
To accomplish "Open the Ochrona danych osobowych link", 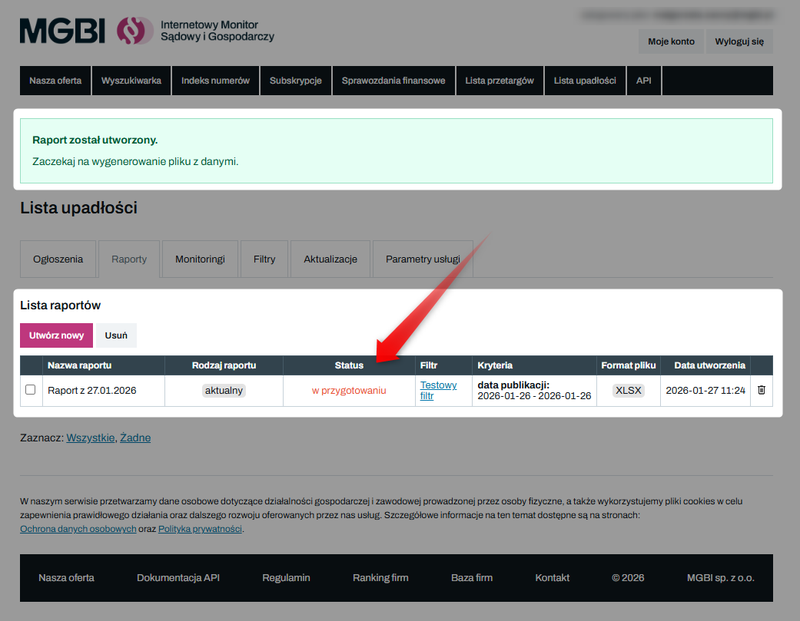I will (x=78, y=528).
